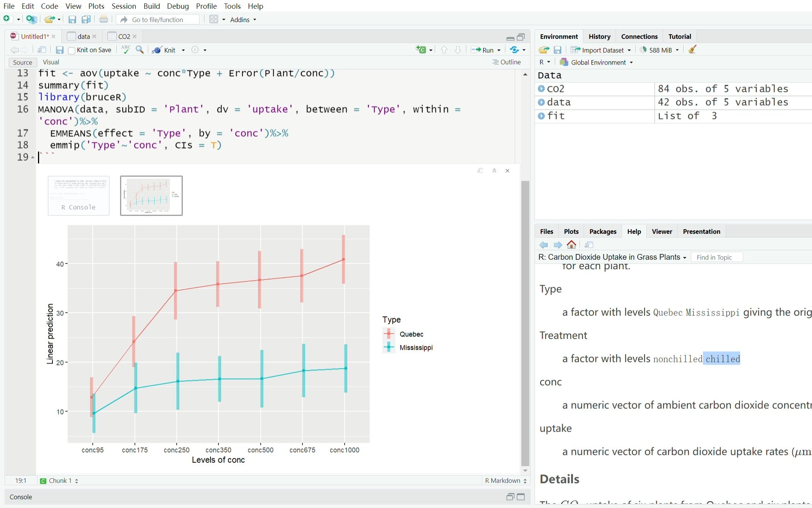Viewport: 812px width, 508px height.
Task: Click the insert new chunk icon
Action: point(421,50)
